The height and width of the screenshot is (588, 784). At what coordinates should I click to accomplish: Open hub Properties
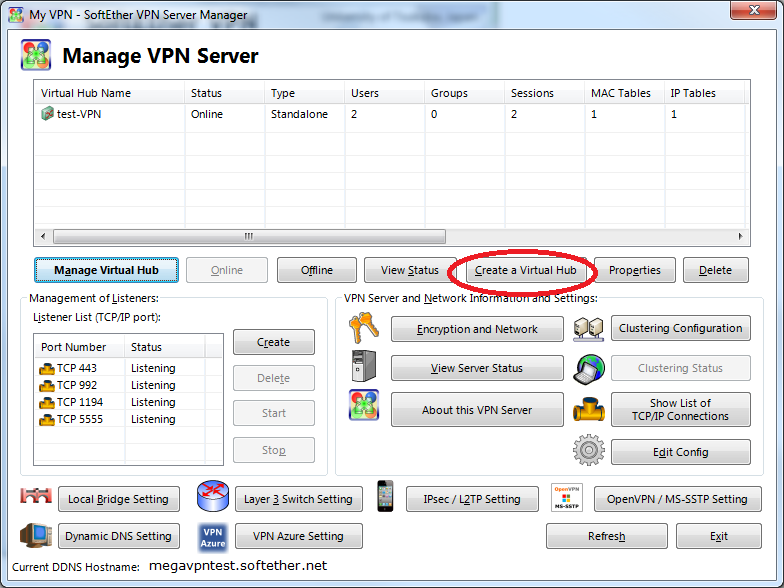(x=634, y=270)
